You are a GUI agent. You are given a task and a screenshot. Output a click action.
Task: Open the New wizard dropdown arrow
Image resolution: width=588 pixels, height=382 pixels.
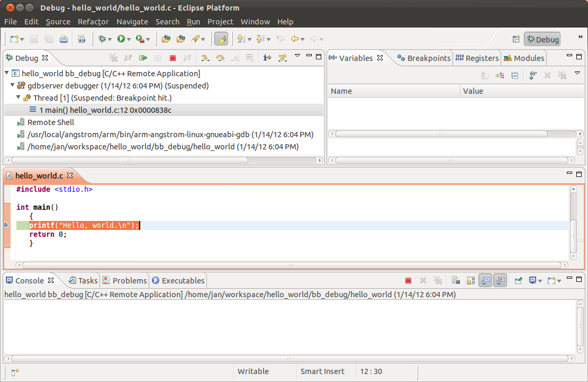click(x=22, y=39)
